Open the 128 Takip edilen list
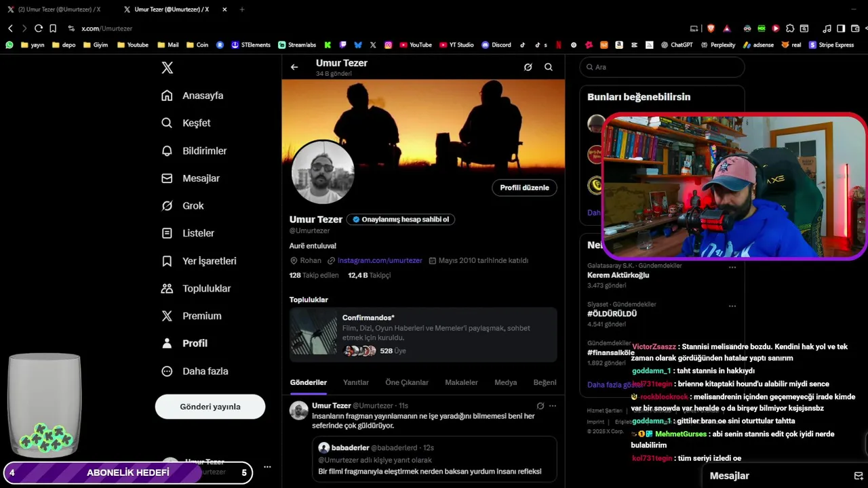 [x=314, y=275]
